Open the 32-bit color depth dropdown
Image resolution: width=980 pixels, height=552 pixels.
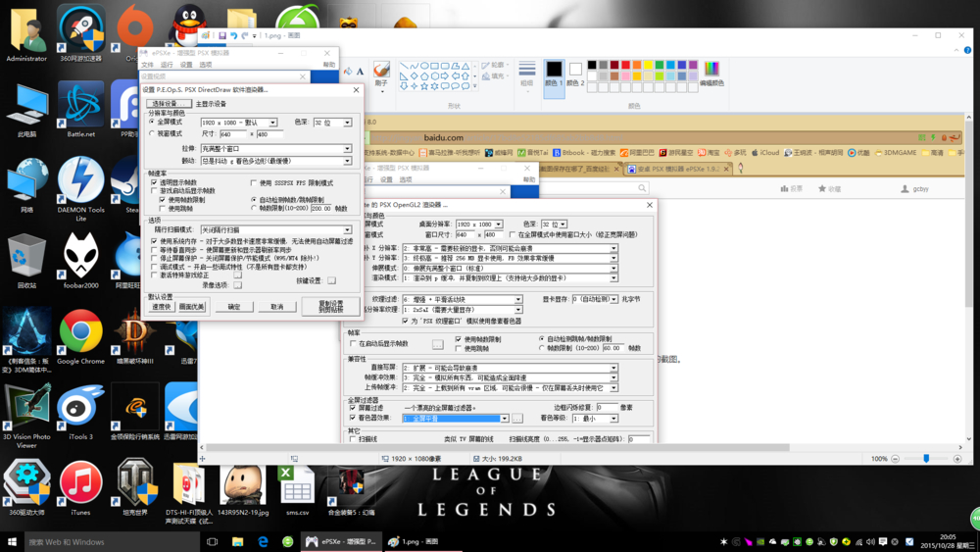coord(347,123)
